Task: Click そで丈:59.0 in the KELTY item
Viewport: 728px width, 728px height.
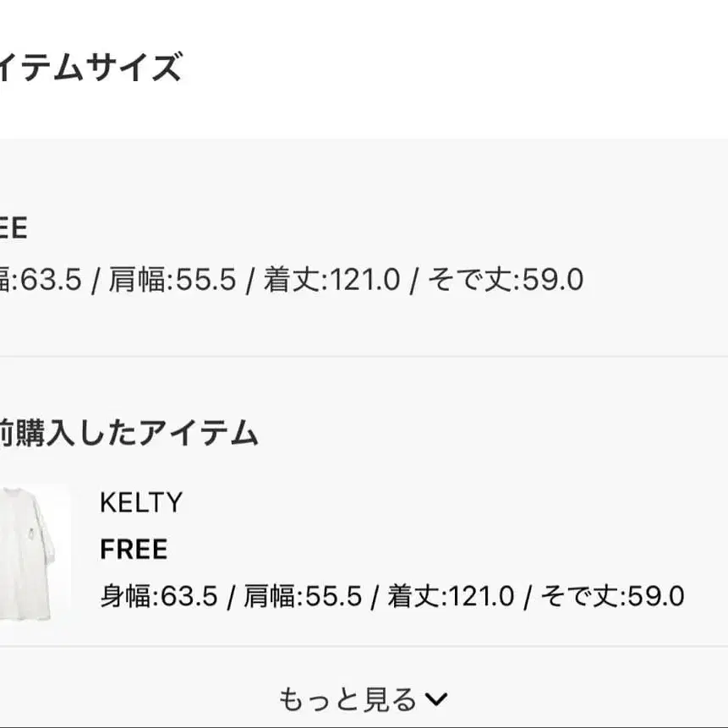Action: (x=612, y=596)
